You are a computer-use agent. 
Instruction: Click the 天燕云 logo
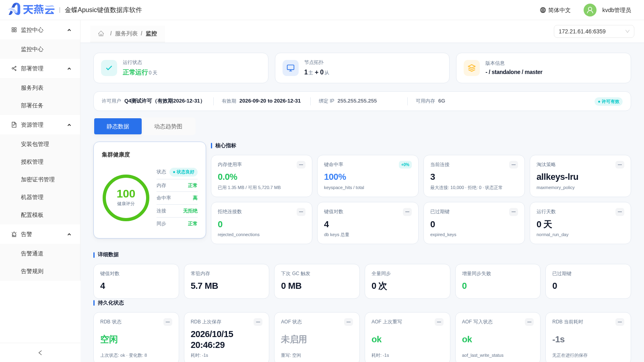coord(31,9)
